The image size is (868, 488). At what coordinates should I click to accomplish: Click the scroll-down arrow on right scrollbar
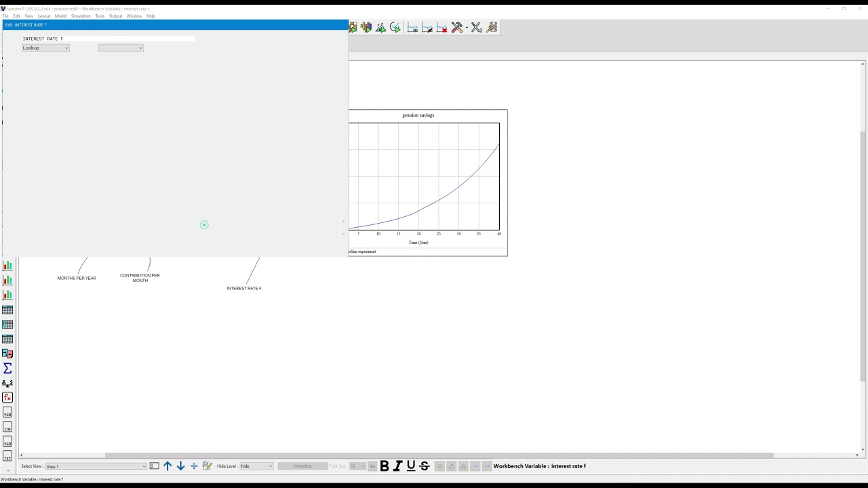point(863,449)
